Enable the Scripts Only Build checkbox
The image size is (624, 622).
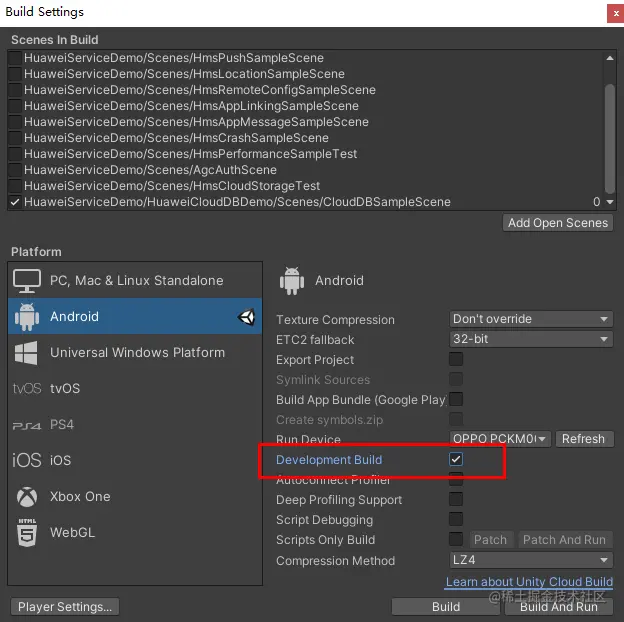pyautogui.click(x=456, y=539)
